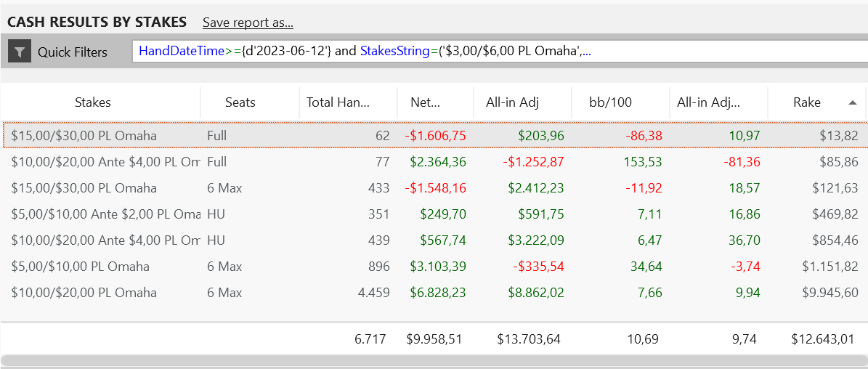The width and height of the screenshot is (868, 369).
Task: Select the $5,00/$10,00 Ante $2,00 HU row
Action: coord(434,214)
